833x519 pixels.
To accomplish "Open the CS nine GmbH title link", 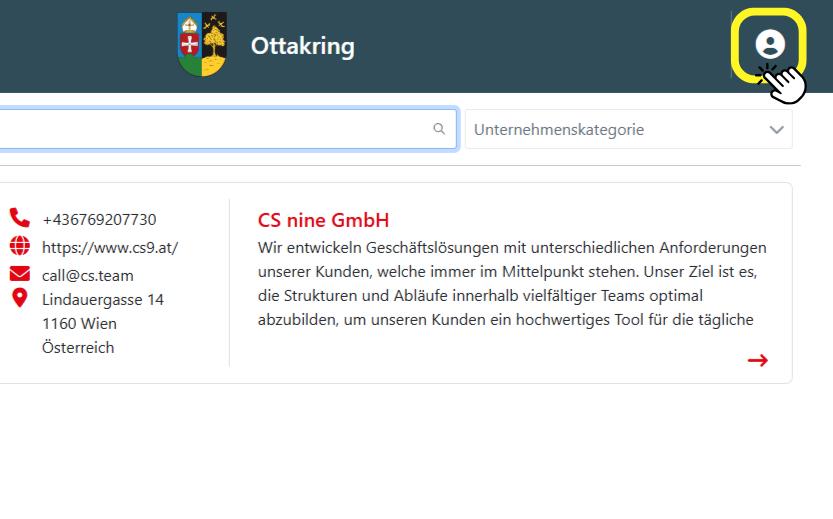I will tap(323, 220).
